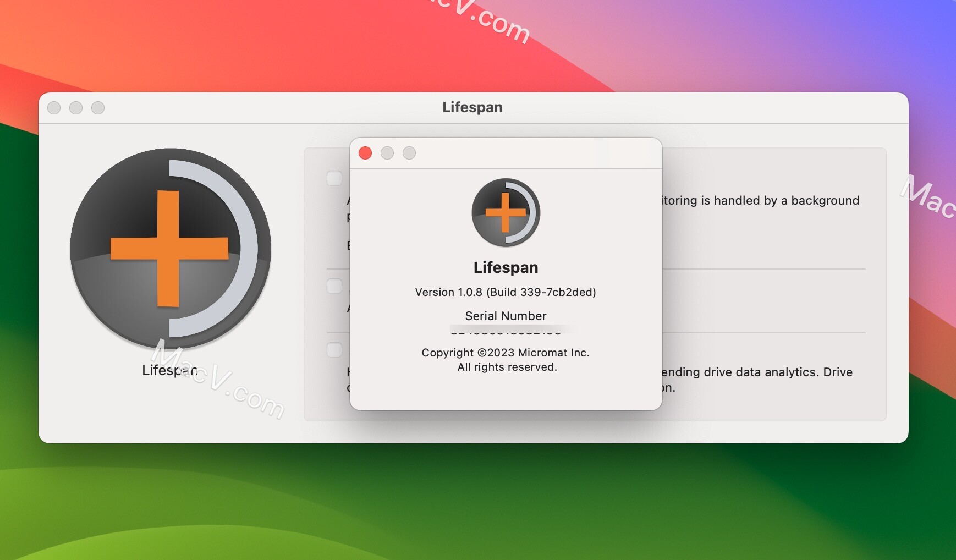Click the large Lifespan logo in the main window

tap(171, 249)
